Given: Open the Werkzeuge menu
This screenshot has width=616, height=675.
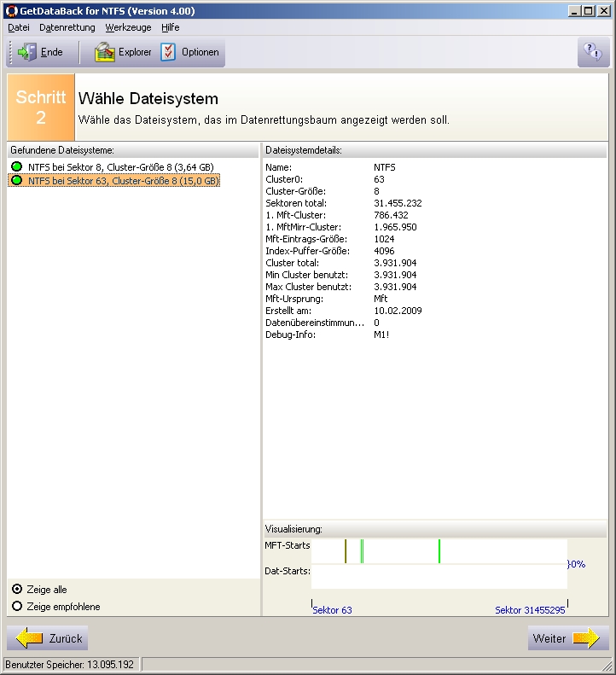Looking at the screenshot, I should coord(128,27).
